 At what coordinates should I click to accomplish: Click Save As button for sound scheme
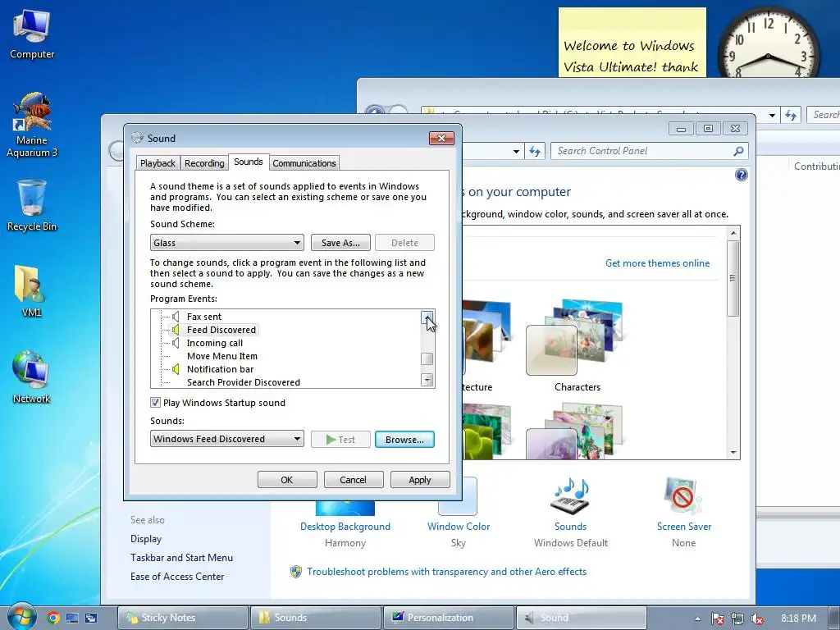(x=340, y=243)
